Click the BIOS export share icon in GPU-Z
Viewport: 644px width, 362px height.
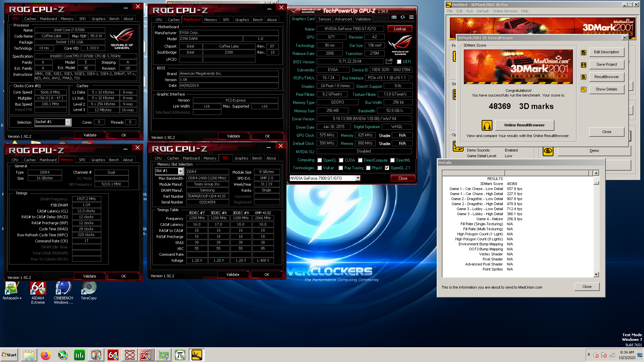tap(389, 61)
